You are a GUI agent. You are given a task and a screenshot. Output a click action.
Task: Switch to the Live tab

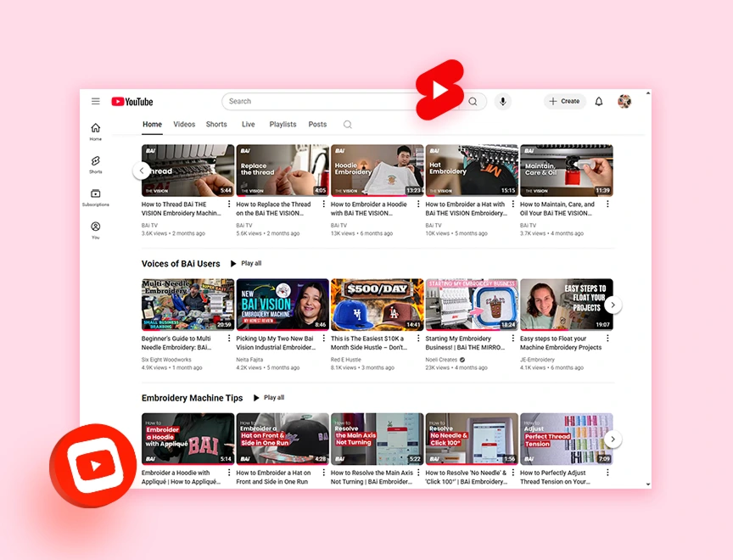pyautogui.click(x=249, y=125)
